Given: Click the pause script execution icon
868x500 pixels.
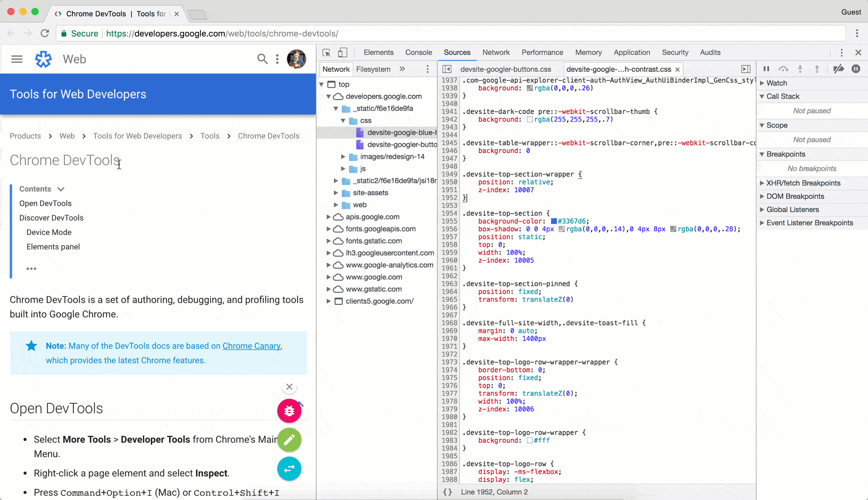Looking at the screenshot, I should tap(766, 69).
